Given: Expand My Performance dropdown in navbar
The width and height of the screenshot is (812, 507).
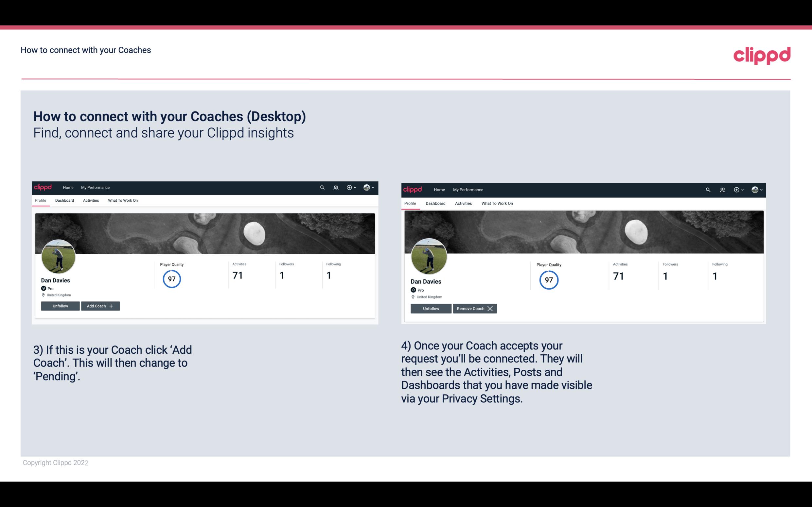Looking at the screenshot, I should pyautogui.click(x=95, y=188).
